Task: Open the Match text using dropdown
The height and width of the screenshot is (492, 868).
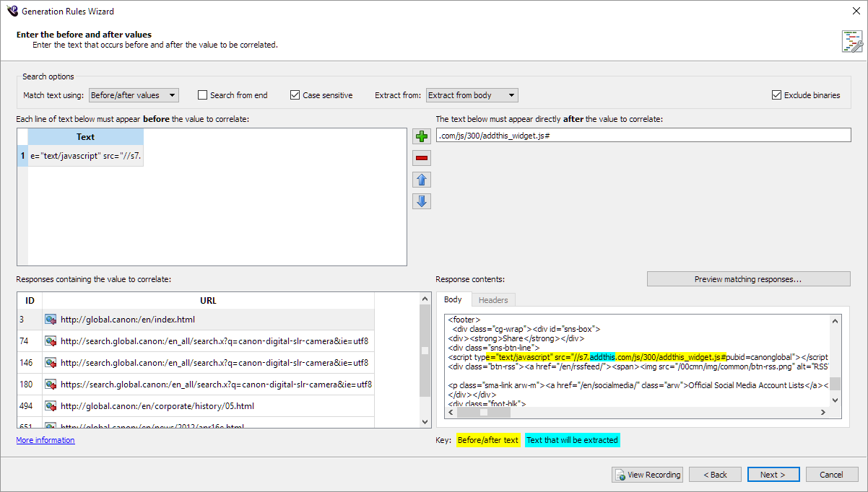Action: click(134, 95)
